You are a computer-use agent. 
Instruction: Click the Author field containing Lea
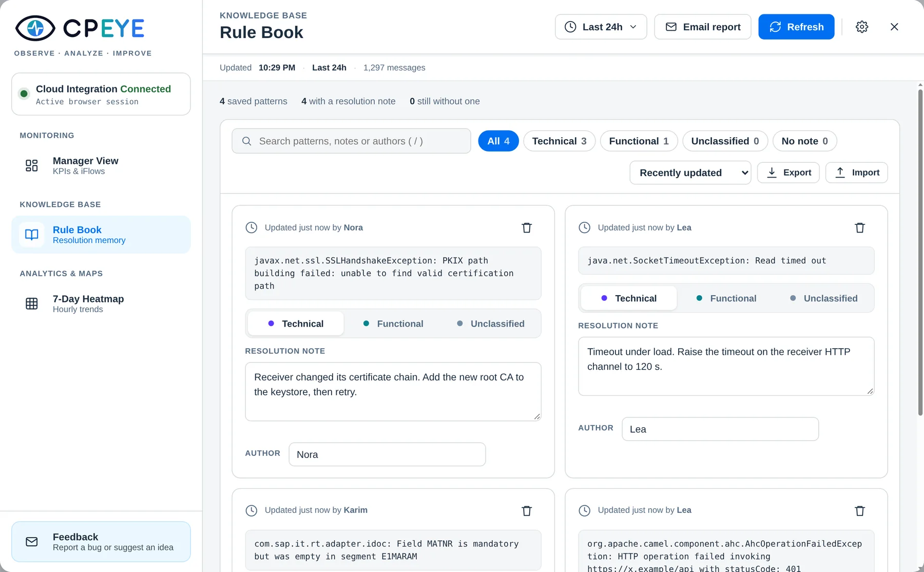tap(720, 429)
